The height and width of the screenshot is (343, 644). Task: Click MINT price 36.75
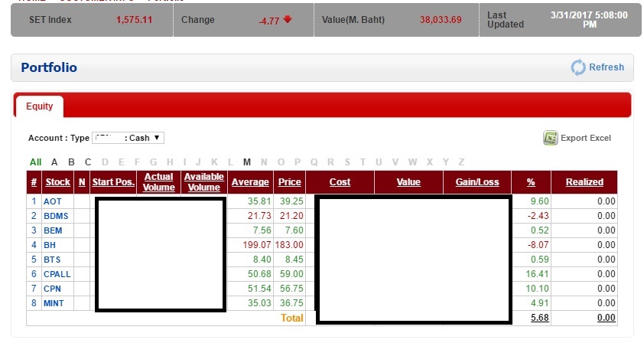coord(291,302)
